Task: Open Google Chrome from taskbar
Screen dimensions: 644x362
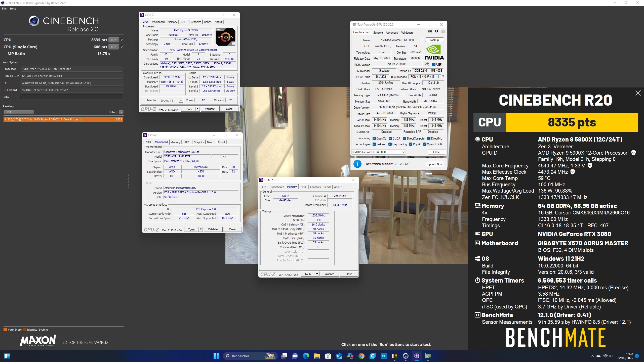Action: 361,356
